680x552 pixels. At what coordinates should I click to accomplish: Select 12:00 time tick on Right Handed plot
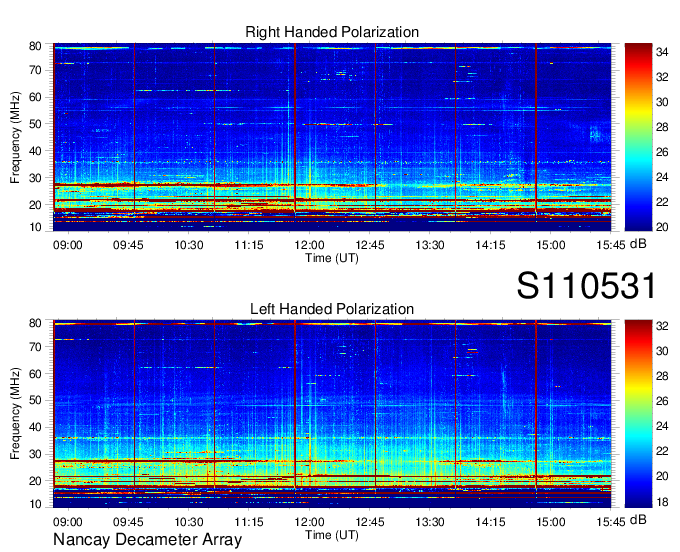point(309,245)
